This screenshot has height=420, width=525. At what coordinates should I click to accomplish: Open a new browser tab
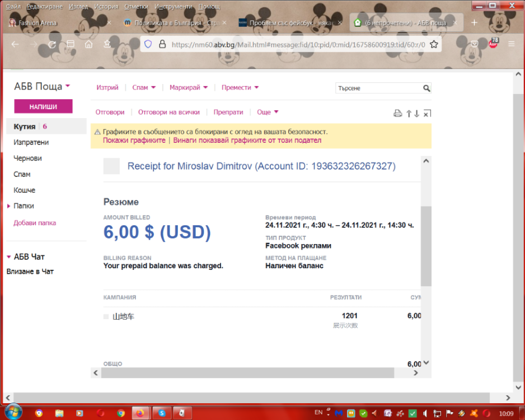(474, 22)
